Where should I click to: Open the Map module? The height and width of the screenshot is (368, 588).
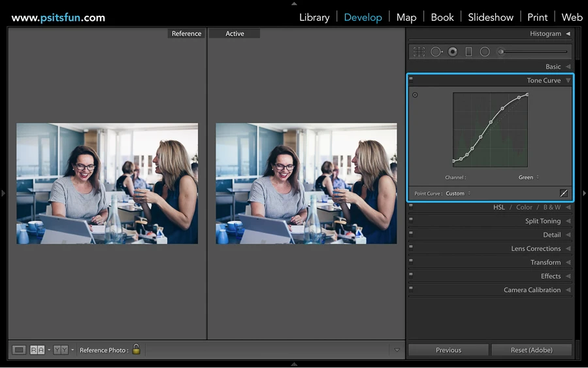(406, 18)
